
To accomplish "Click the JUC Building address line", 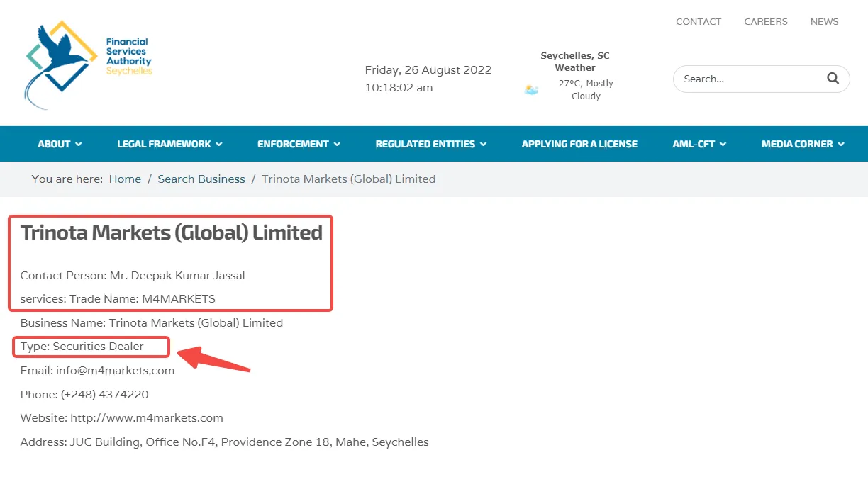I will 225,442.
